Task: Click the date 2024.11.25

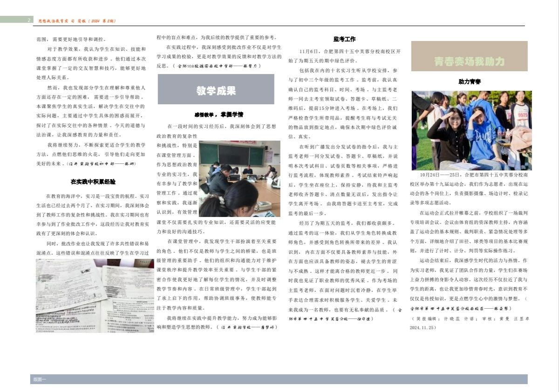Action: (423, 328)
